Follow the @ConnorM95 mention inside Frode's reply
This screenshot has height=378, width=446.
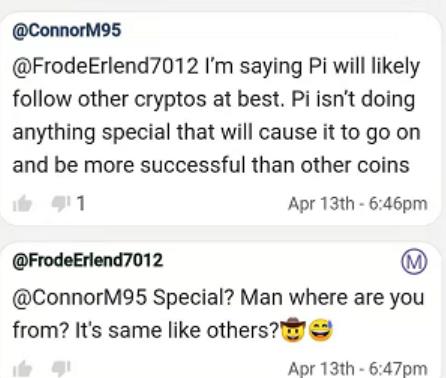[80, 297]
